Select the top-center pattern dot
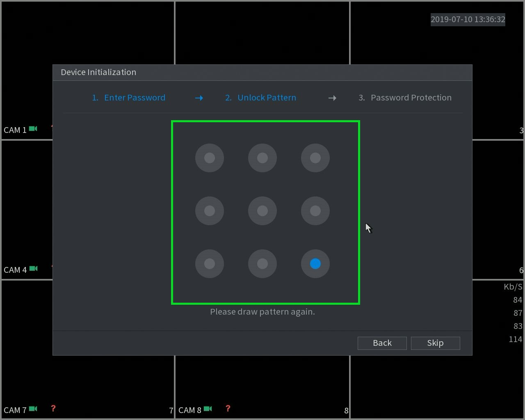Screen dimensions: 525x420 pyautogui.click(x=262, y=158)
